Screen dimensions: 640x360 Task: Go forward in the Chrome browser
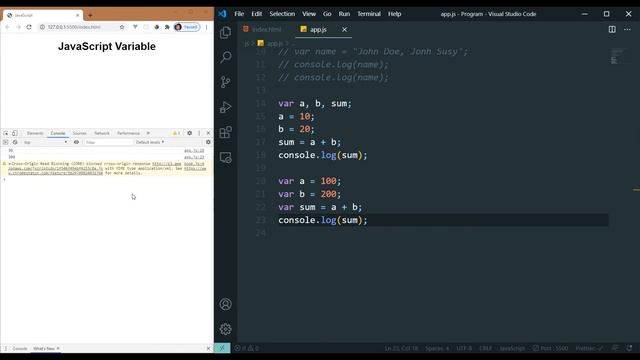point(18,27)
